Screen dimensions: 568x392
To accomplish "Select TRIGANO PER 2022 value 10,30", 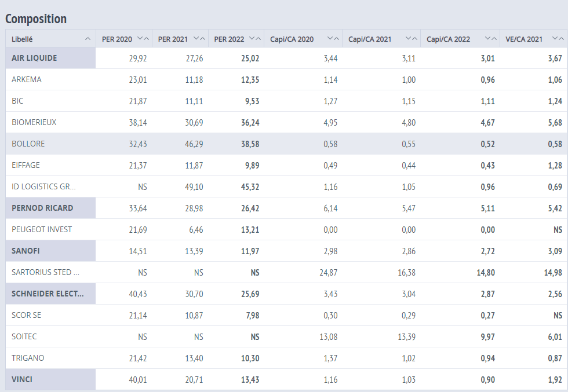I will pos(250,358).
